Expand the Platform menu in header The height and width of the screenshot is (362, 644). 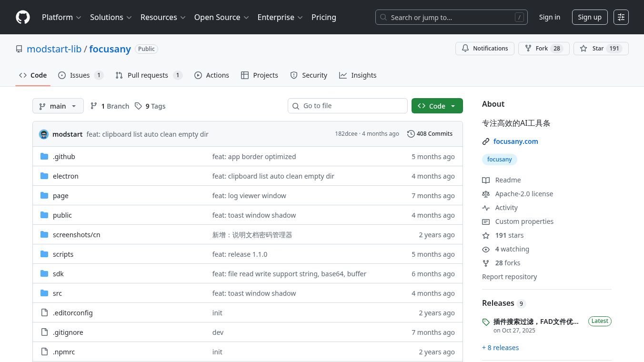61,17
